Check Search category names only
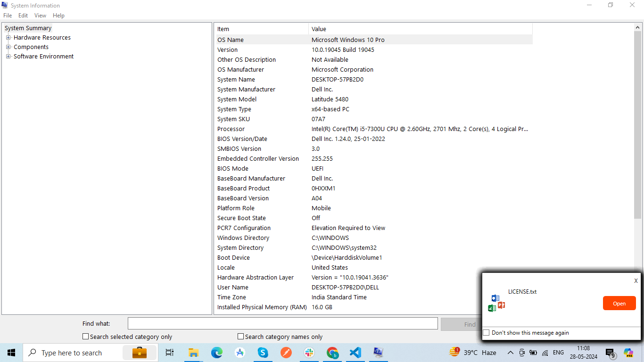The height and width of the screenshot is (362, 644). point(241,337)
